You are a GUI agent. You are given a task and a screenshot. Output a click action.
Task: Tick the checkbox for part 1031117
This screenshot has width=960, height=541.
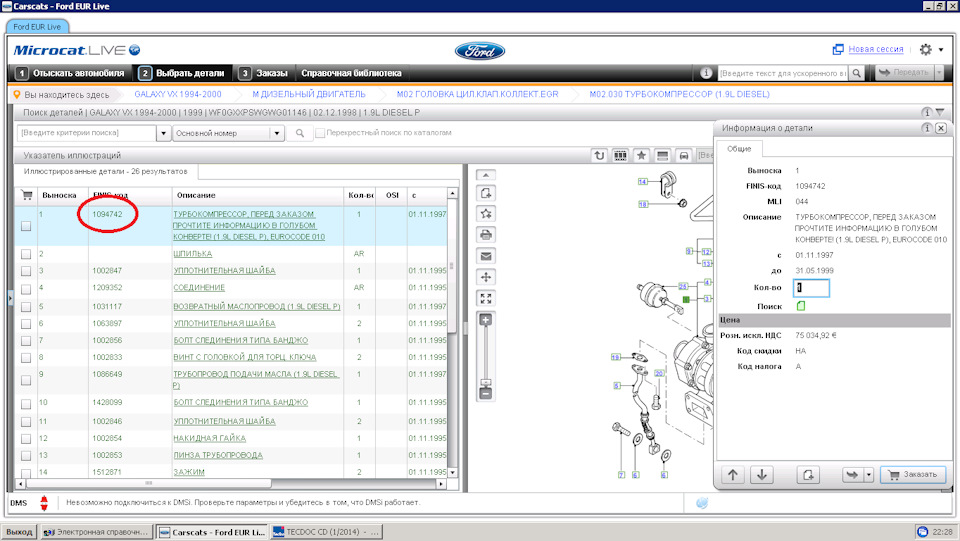[x=26, y=307]
